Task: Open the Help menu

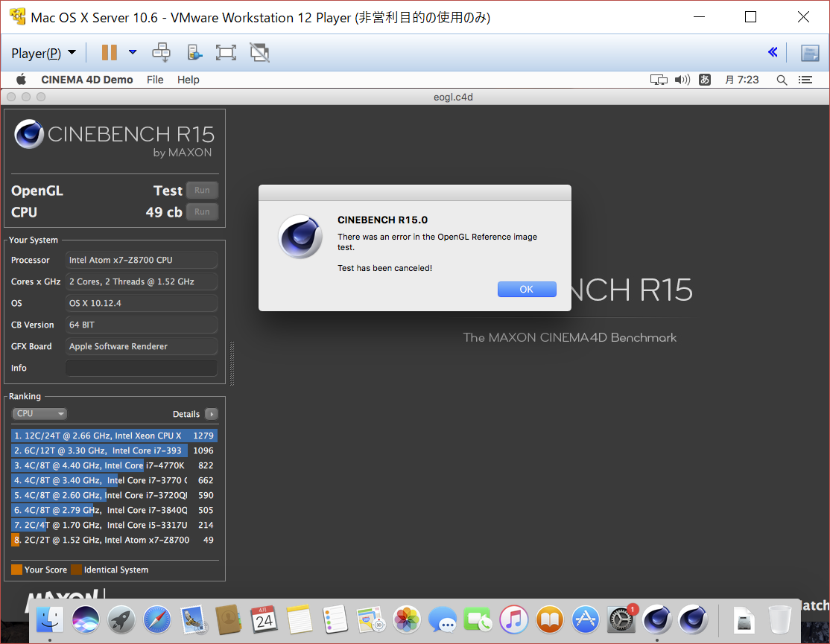Action: (189, 80)
